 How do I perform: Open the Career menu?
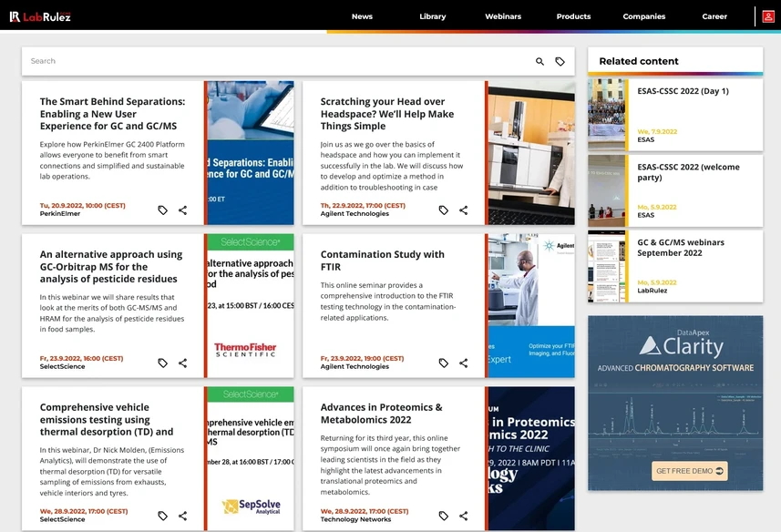(714, 16)
